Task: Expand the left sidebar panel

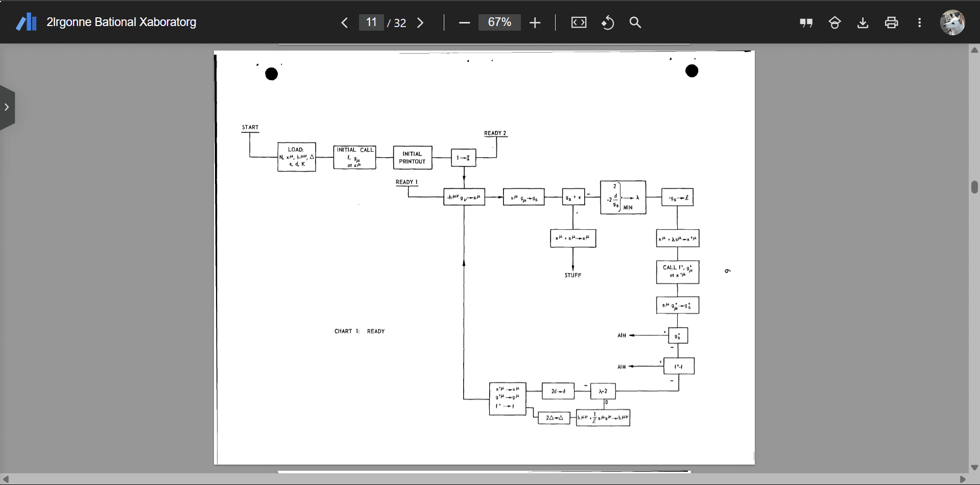Action: point(7,107)
